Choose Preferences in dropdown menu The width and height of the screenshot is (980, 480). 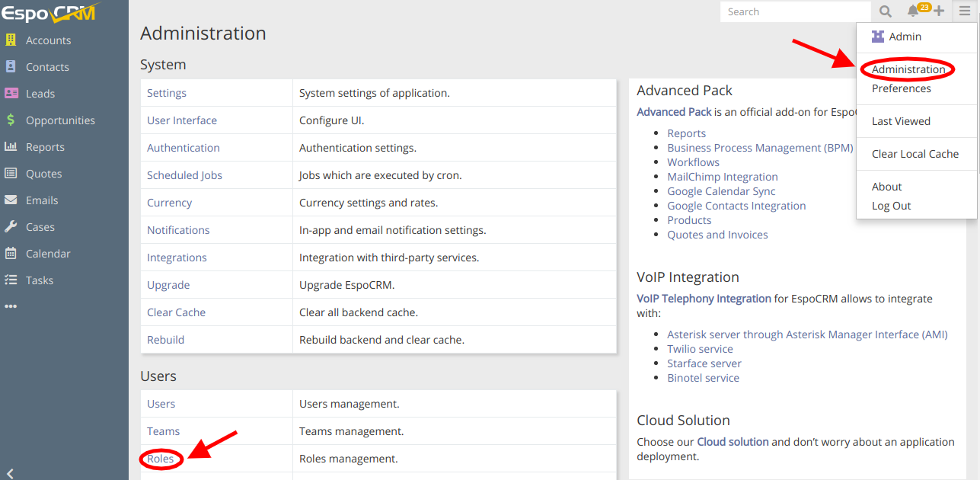click(x=902, y=88)
